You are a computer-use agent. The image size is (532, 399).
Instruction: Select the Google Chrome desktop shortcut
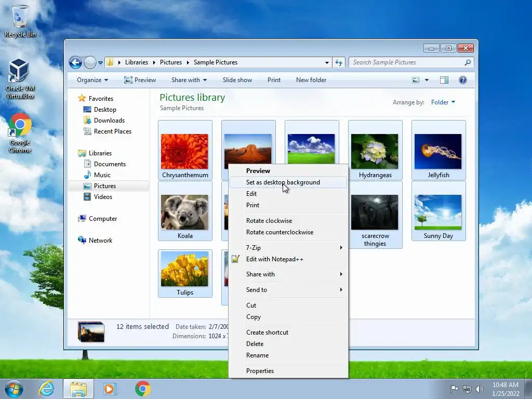(20, 133)
